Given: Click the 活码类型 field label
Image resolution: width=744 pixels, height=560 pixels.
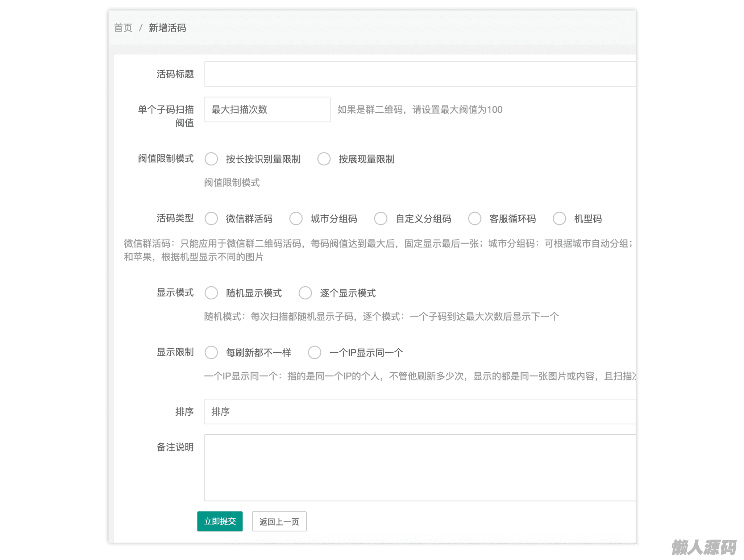Looking at the screenshot, I should tap(175, 218).
